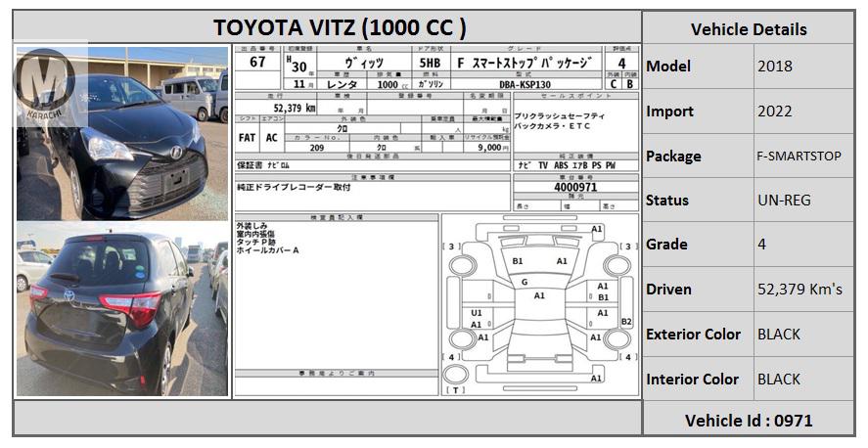Open the rear view photo of the black Vitz
The width and height of the screenshot is (868, 448).
[x=121, y=309]
